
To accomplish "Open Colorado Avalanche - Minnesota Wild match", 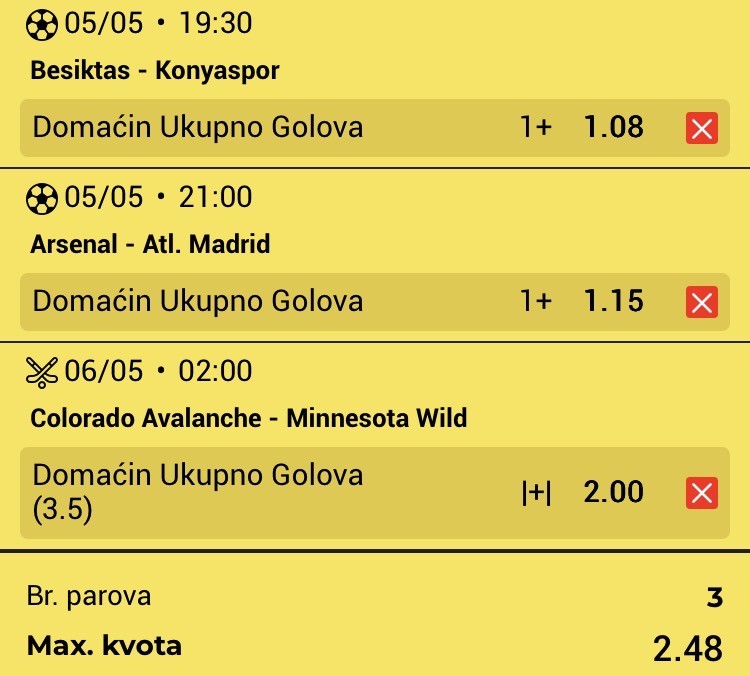I will [x=249, y=418].
